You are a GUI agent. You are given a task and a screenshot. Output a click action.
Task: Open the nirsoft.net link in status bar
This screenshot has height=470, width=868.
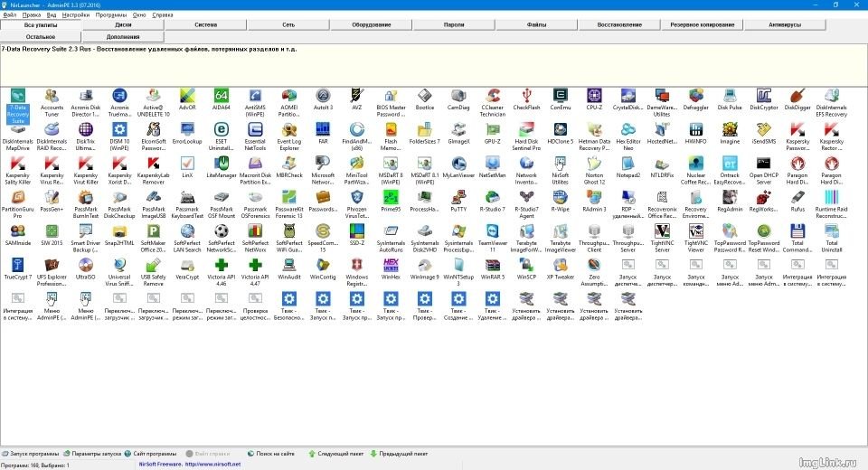[212, 465]
